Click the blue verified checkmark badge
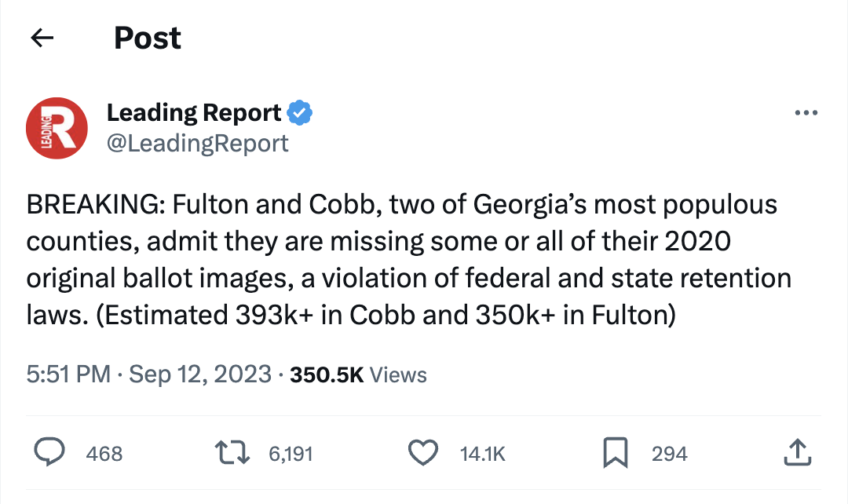848x504 pixels. (x=300, y=113)
